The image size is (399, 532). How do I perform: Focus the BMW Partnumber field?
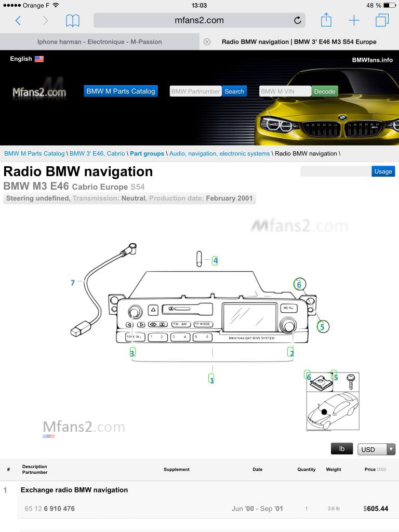click(196, 91)
